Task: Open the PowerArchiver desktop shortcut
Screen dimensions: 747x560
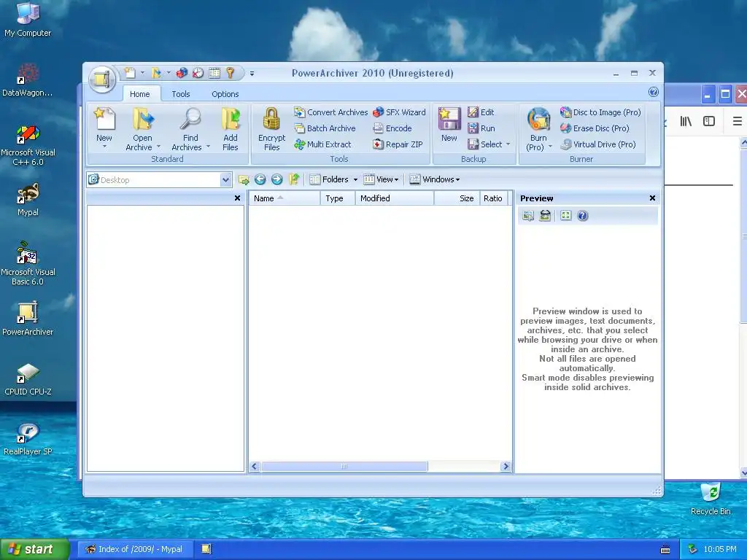Action: pos(28,318)
